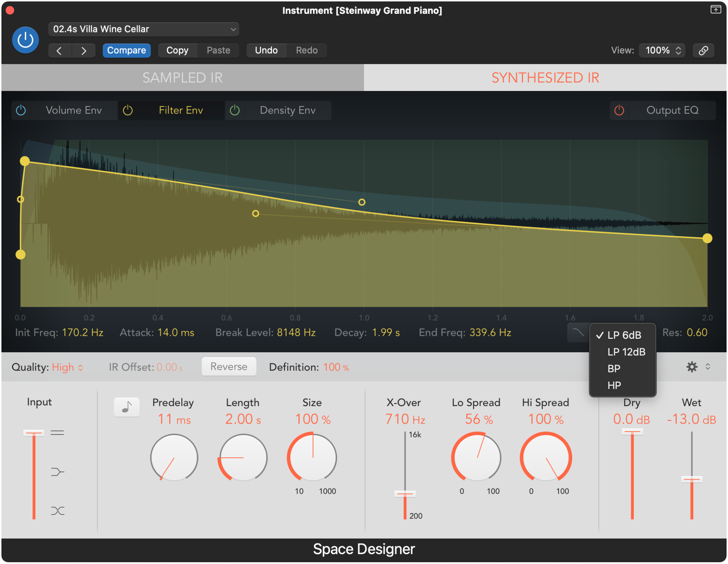728x564 pixels.
Task: Click the Break Level value 8148 Hz
Action: tap(296, 333)
